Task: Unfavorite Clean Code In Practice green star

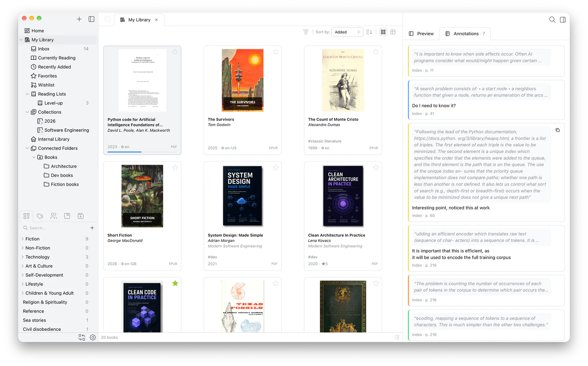Action: pos(175,283)
